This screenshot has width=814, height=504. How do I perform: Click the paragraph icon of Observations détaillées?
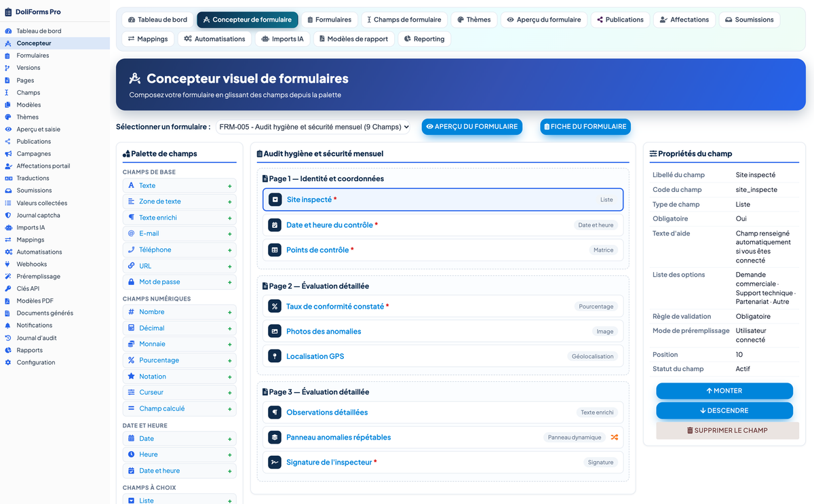click(x=275, y=412)
